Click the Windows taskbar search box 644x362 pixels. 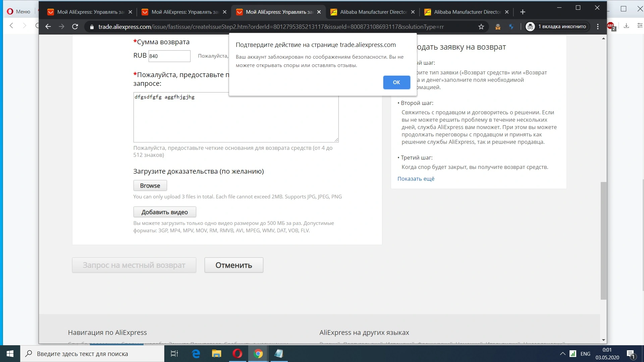point(92,354)
